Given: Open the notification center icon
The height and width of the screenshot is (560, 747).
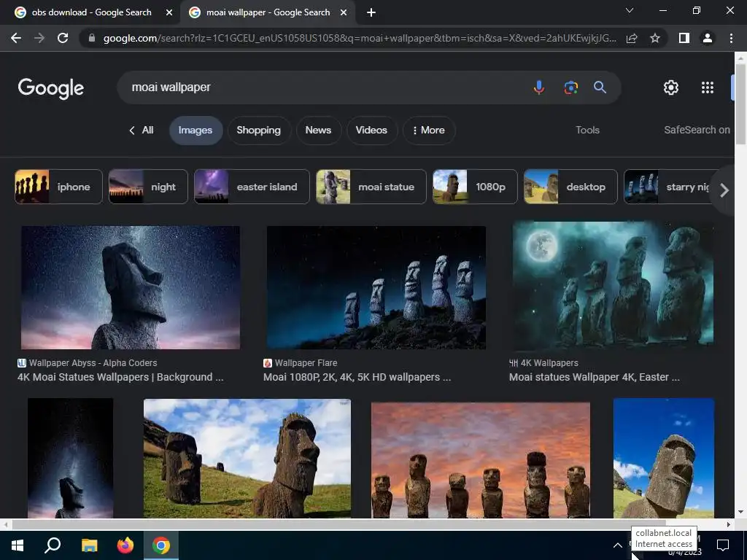Looking at the screenshot, I should [723, 545].
